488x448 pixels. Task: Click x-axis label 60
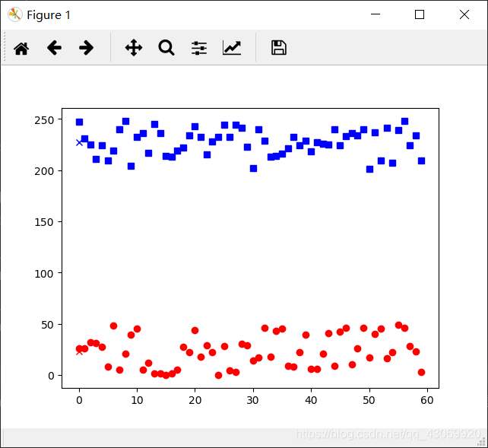427,400
